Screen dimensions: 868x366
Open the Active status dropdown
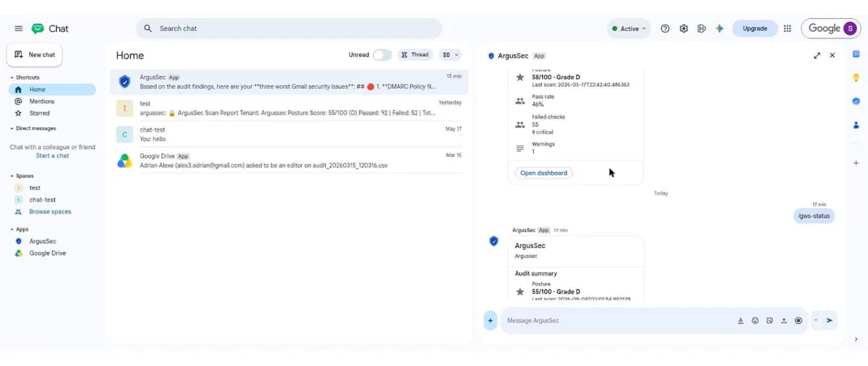click(629, 29)
